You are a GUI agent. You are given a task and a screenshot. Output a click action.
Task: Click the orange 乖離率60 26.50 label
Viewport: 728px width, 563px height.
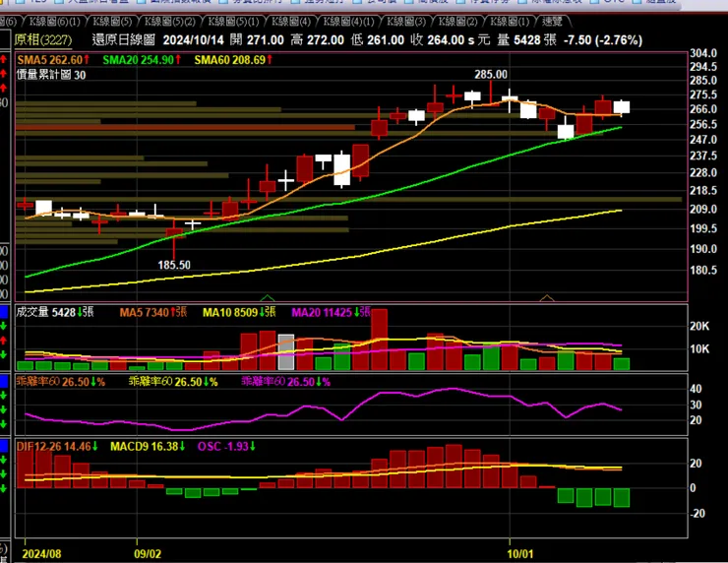tap(61, 381)
